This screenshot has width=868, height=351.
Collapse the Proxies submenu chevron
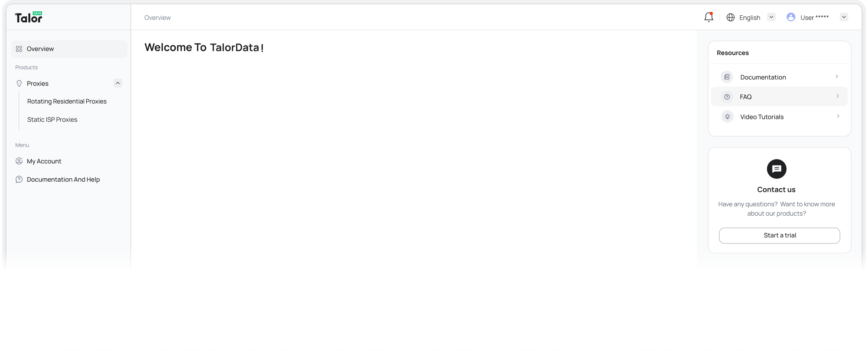(118, 83)
